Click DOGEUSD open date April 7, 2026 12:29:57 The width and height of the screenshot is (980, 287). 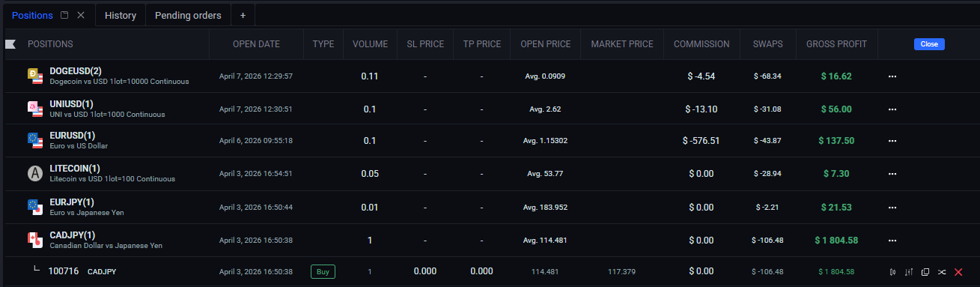tap(256, 76)
